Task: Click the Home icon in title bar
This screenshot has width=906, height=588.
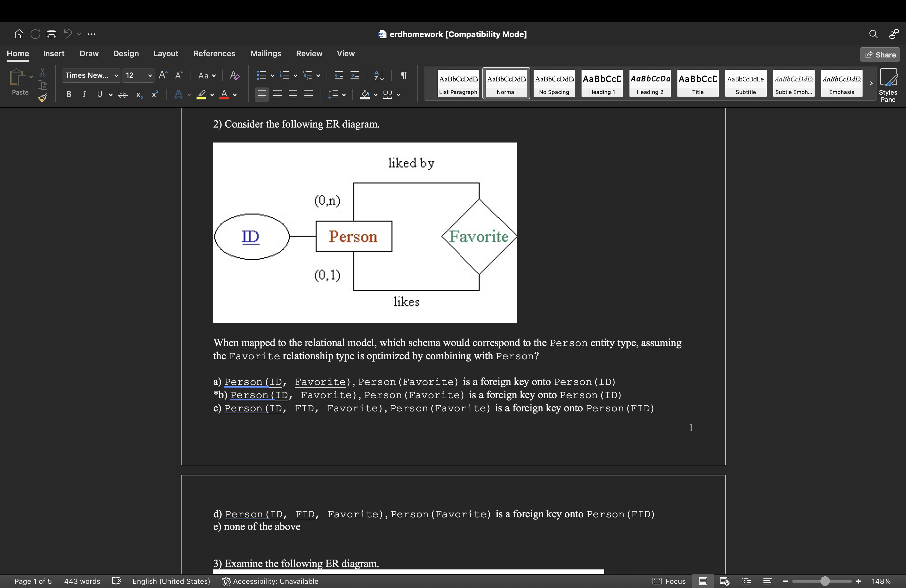Action: [x=19, y=34]
